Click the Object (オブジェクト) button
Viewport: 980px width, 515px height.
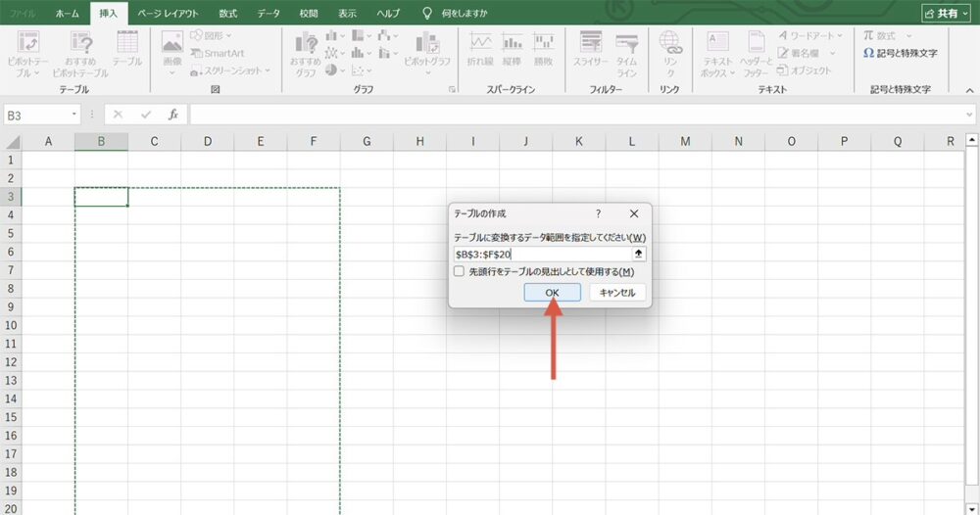click(x=805, y=70)
